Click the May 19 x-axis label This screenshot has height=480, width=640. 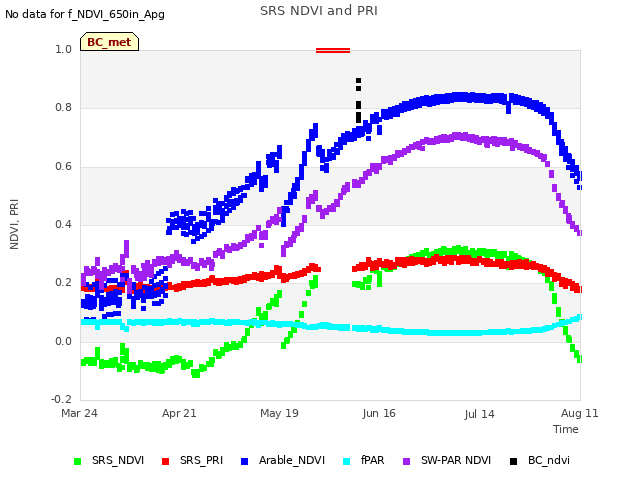(279, 413)
